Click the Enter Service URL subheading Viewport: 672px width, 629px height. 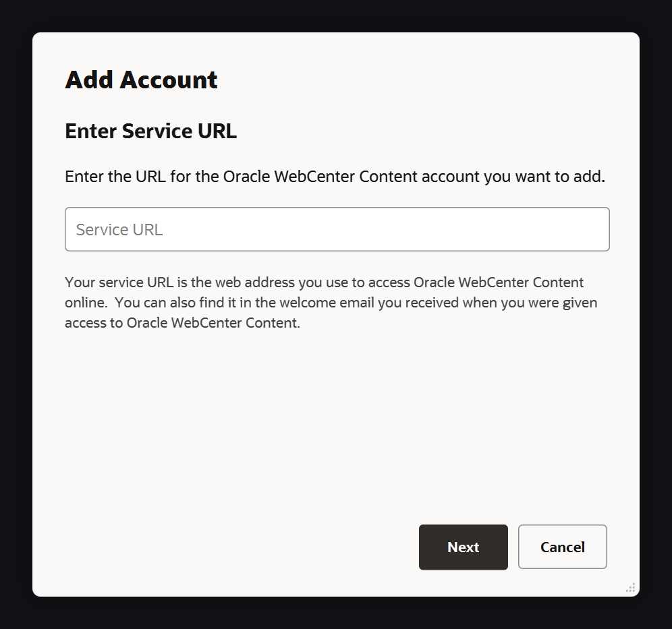pyautogui.click(x=150, y=131)
